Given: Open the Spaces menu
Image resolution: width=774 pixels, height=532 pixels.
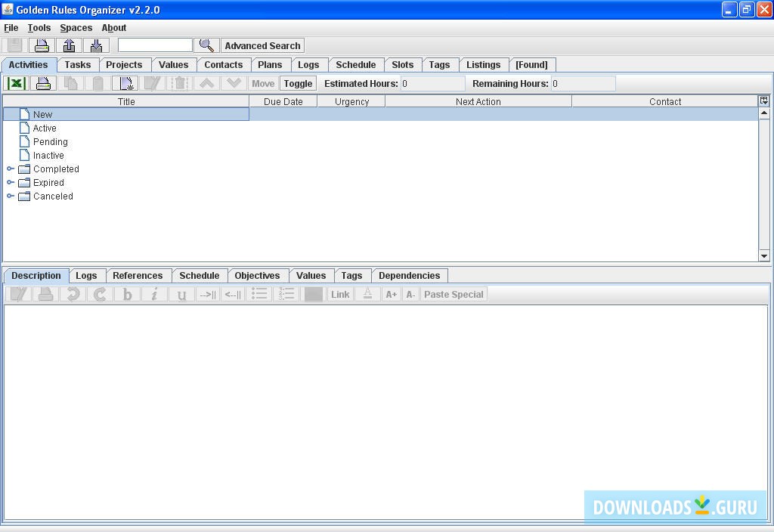Looking at the screenshot, I should point(76,28).
